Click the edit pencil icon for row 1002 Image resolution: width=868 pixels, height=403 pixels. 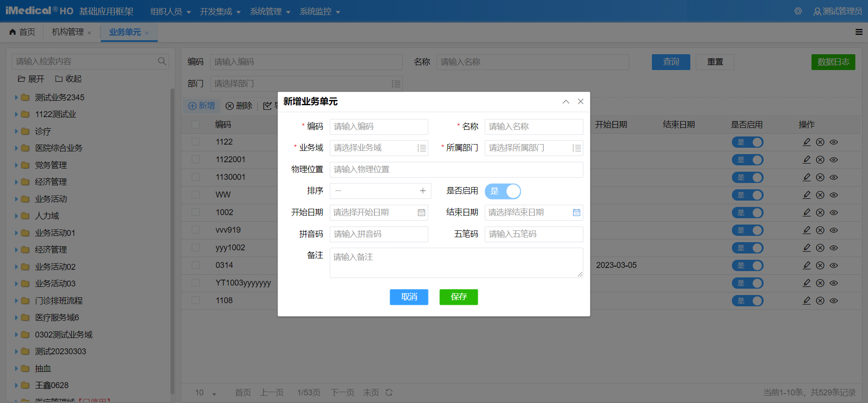pyautogui.click(x=807, y=213)
